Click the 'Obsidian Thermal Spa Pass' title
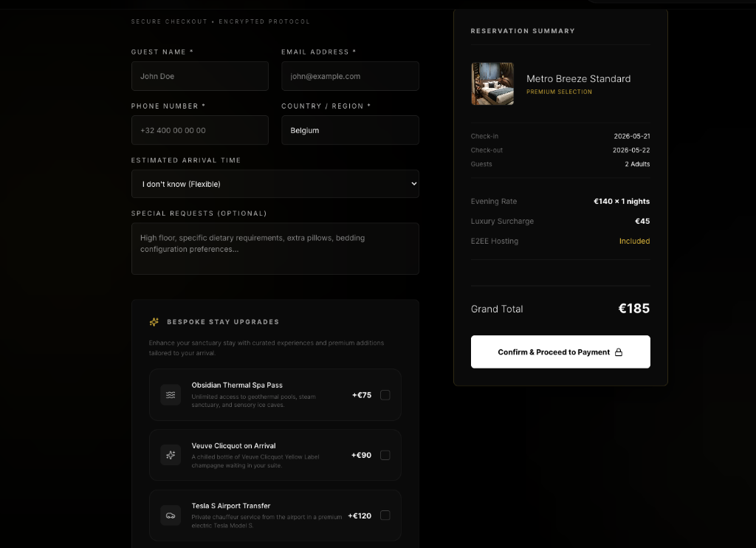Image resolution: width=756 pixels, height=548 pixels. tap(237, 386)
